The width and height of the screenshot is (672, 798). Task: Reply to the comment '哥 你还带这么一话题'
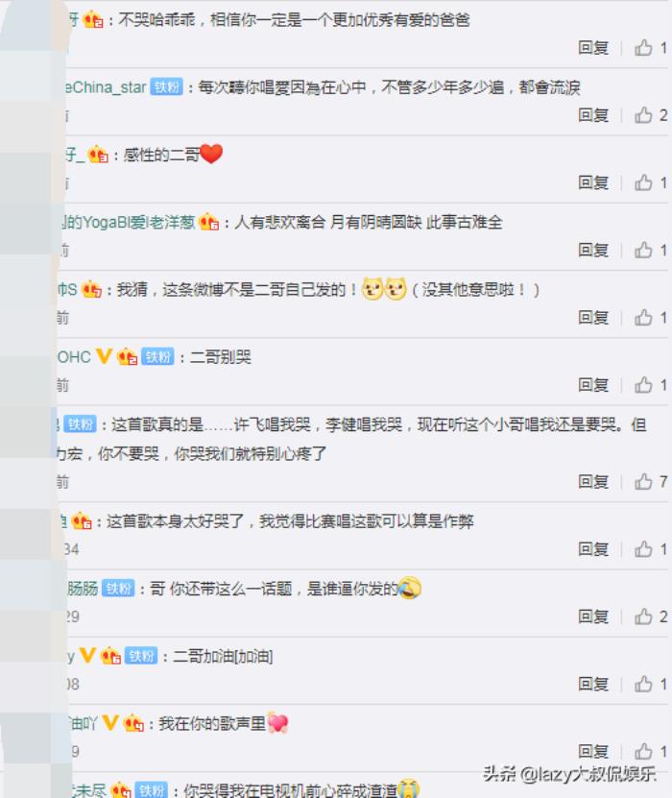click(x=593, y=617)
